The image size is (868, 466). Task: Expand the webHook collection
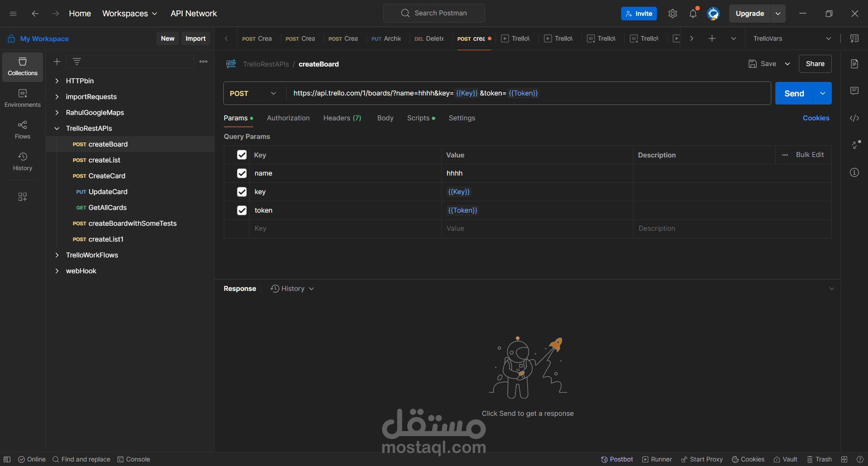57,271
